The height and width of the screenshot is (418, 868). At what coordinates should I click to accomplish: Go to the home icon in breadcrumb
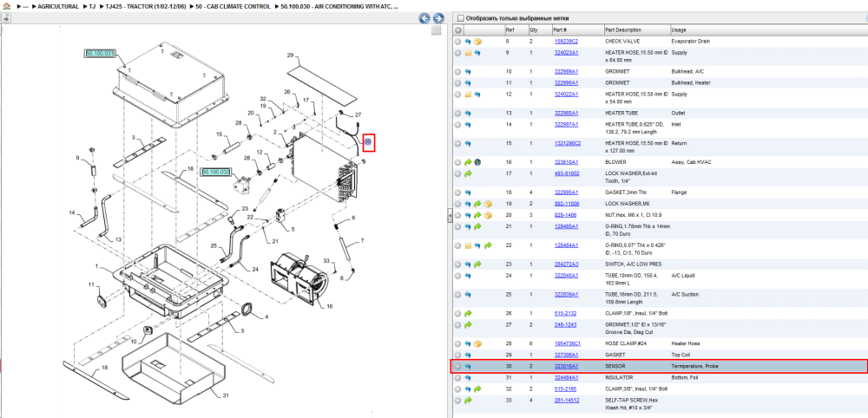click(x=7, y=6)
